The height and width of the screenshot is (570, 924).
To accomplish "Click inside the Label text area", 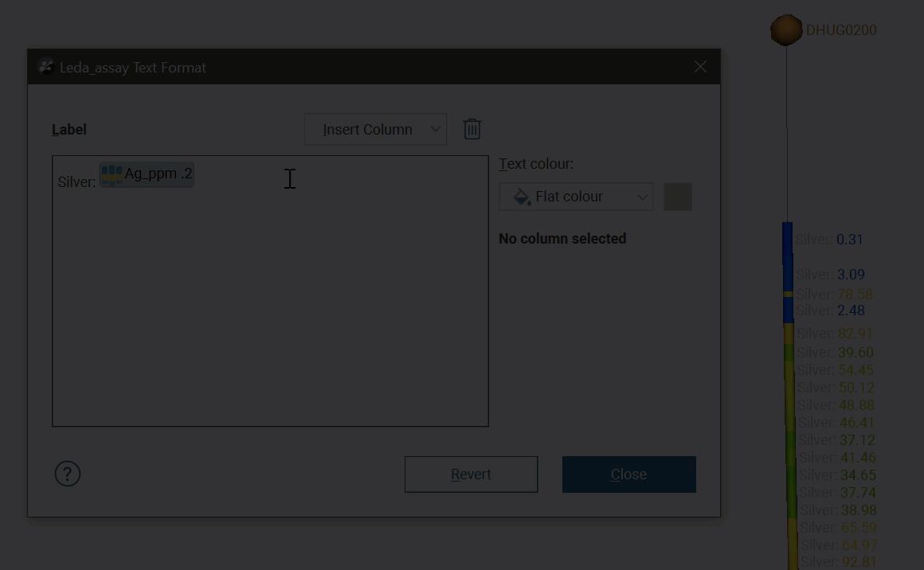I will click(271, 291).
